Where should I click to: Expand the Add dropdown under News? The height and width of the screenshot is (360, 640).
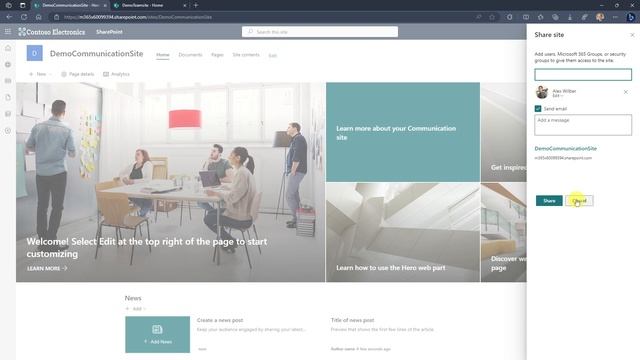(136, 309)
